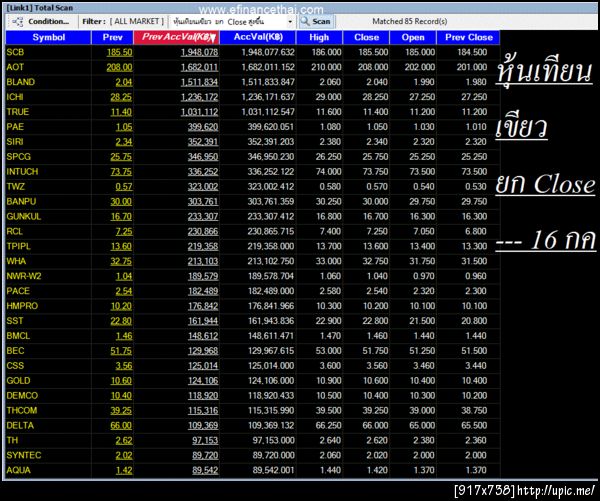Select the SCB symbol row

[x=253, y=52]
